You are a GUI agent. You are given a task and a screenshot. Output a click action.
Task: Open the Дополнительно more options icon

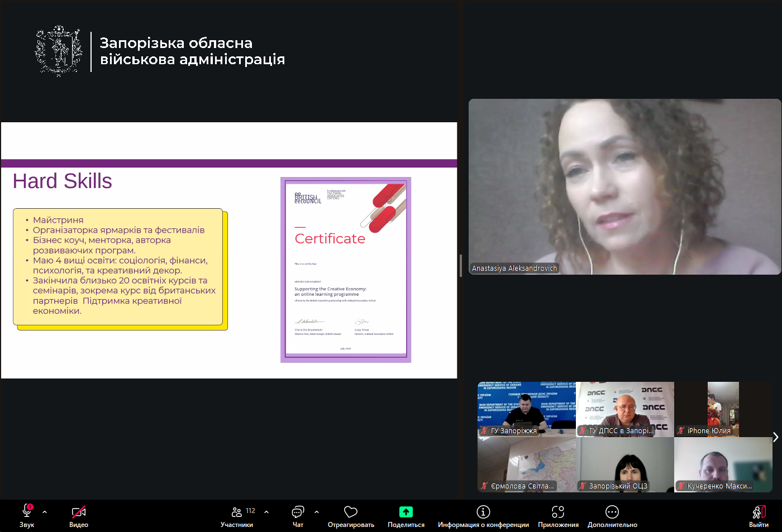click(612, 512)
